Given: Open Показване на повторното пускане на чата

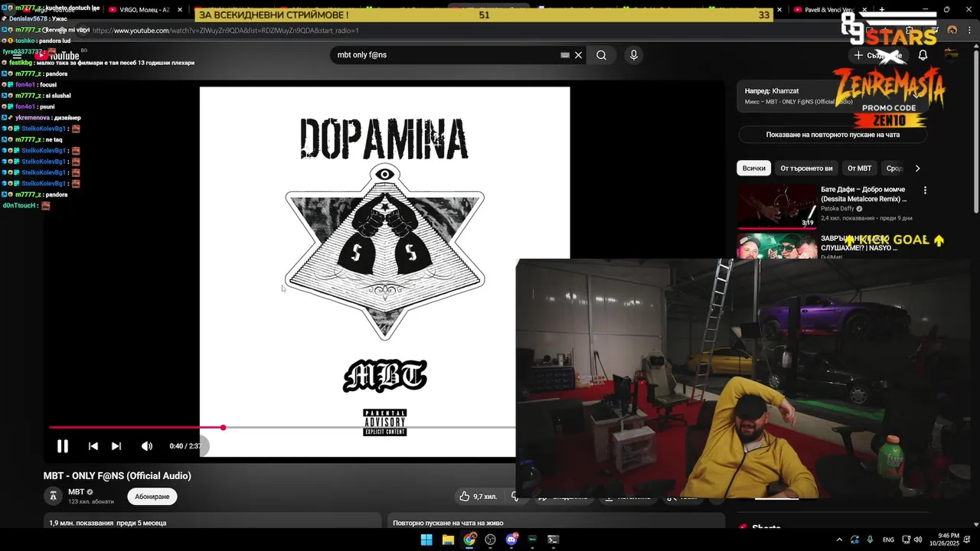Looking at the screenshot, I should 833,135.
